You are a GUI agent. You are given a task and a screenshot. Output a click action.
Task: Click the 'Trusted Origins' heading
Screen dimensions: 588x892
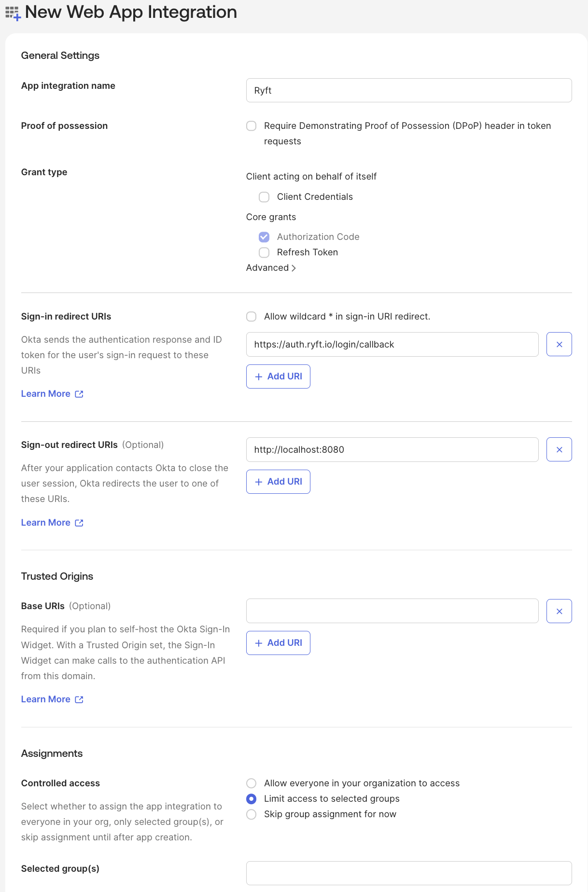pyautogui.click(x=57, y=576)
